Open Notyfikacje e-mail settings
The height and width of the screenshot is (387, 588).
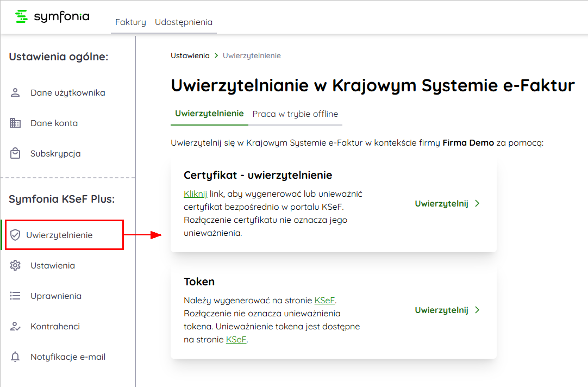[68, 357]
